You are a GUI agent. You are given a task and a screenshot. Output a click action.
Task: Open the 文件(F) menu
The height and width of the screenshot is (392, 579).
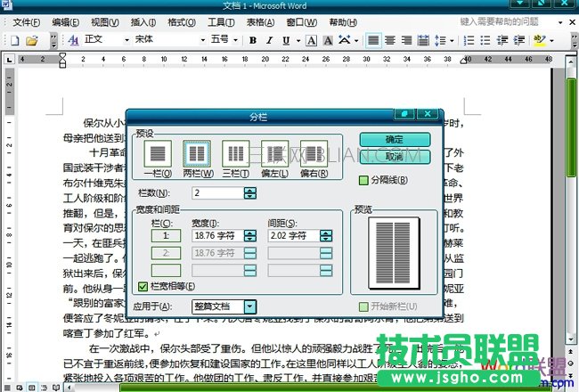(x=26, y=22)
